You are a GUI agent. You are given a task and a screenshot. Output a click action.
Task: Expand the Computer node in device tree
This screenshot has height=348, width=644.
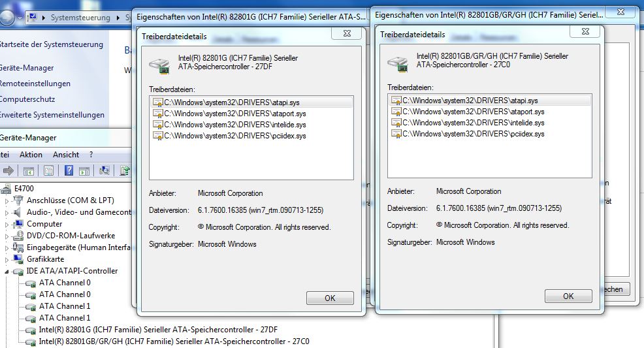7,225
